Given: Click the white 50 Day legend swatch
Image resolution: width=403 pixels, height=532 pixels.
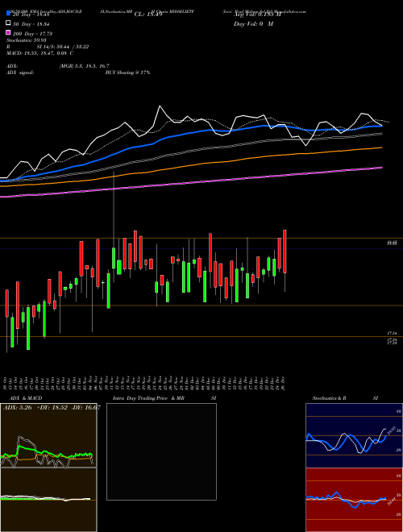Looking at the screenshot, I should coord(8,23).
